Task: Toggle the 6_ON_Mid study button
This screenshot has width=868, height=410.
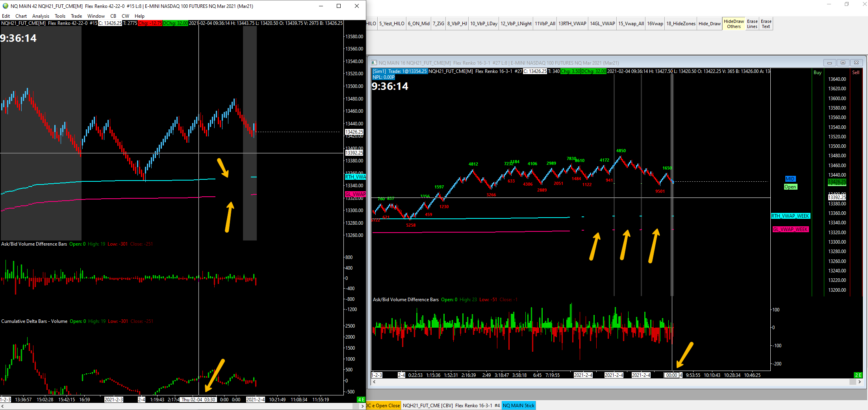Action: pos(419,24)
